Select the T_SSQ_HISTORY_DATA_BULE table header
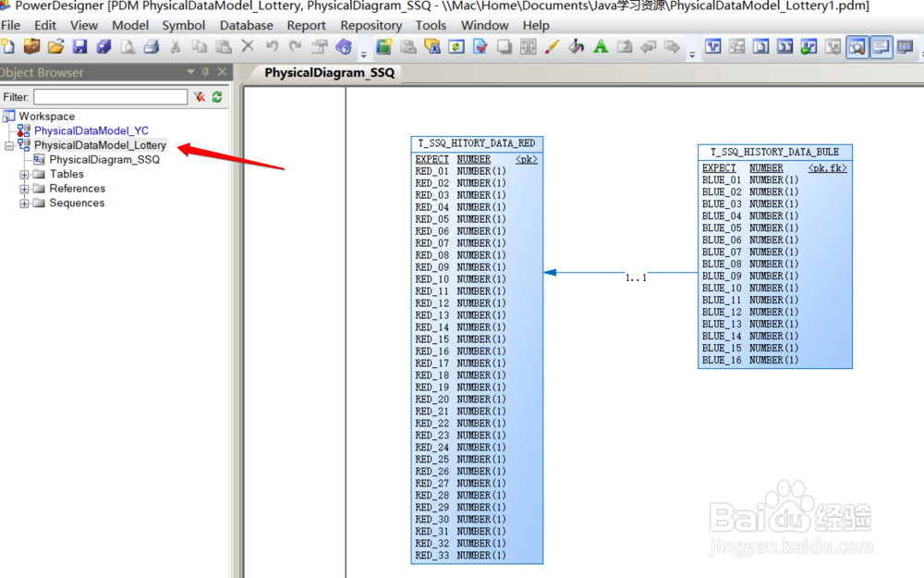Viewport: 924px width, 578px height. pyautogui.click(x=775, y=153)
